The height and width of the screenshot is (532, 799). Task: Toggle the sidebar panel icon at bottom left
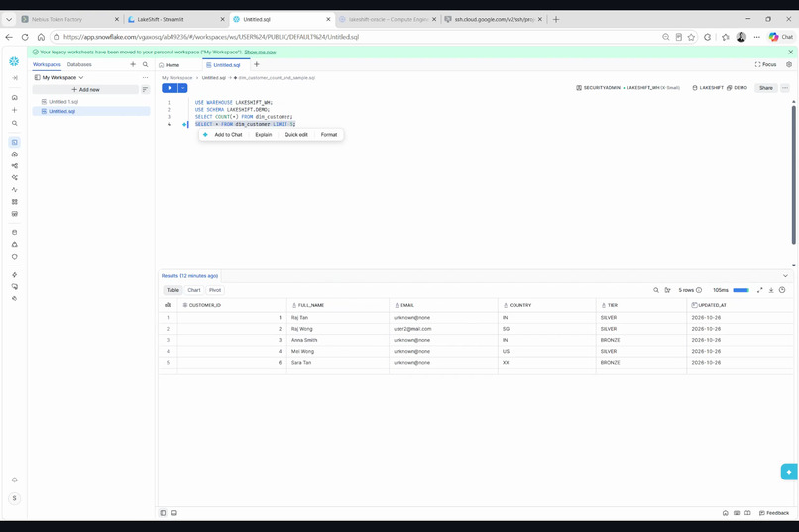coord(163,513)
